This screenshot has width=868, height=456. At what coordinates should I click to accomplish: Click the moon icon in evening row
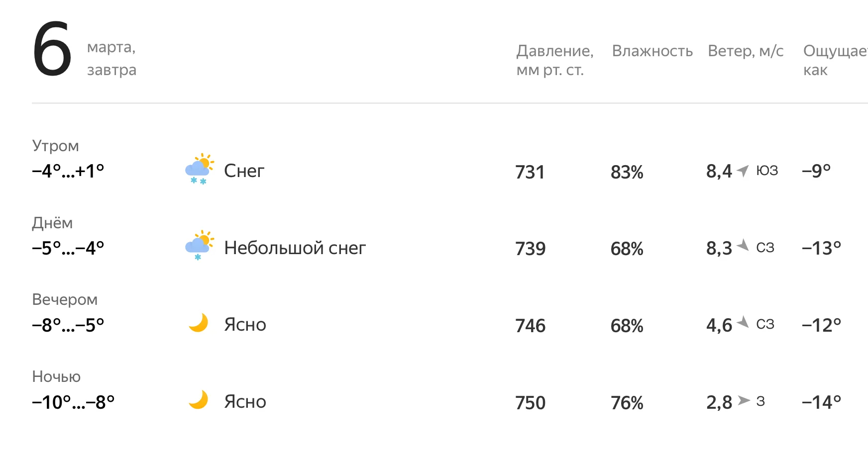point(198,323)
